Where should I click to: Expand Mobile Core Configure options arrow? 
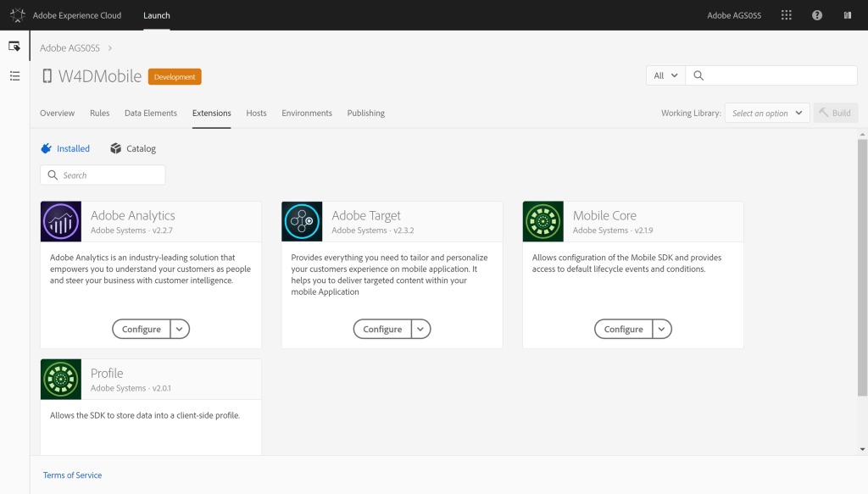pyautogui.click(x=661, y=329)
